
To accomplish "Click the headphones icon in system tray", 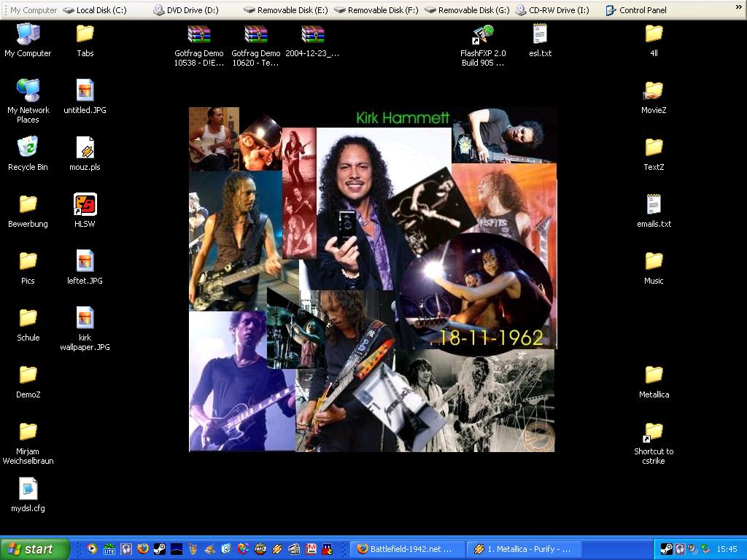I will (680, 549).
